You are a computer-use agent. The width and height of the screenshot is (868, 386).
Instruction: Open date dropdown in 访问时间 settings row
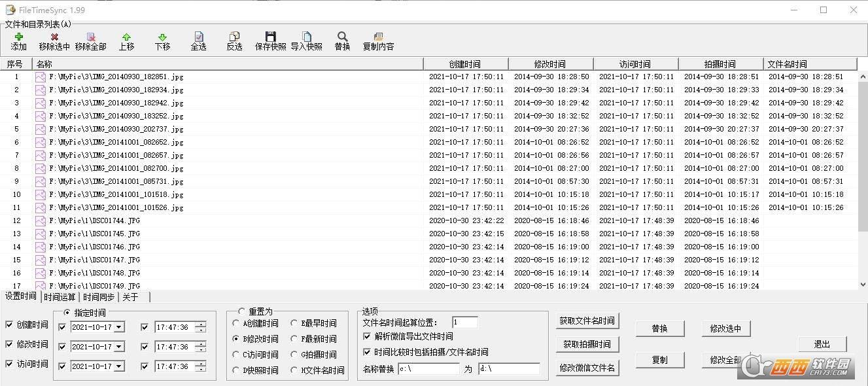(x=119, y=366)
